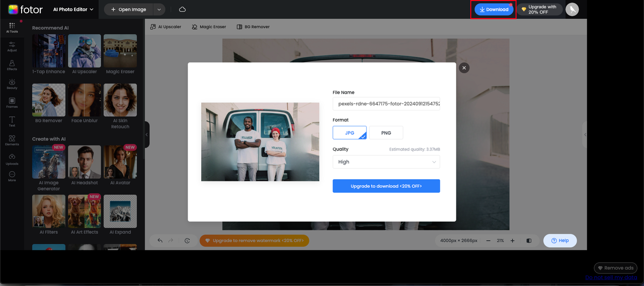The width and height of the screenshot is (644, 286).
Task: Open the edit history icon
Action: point(187,241)
